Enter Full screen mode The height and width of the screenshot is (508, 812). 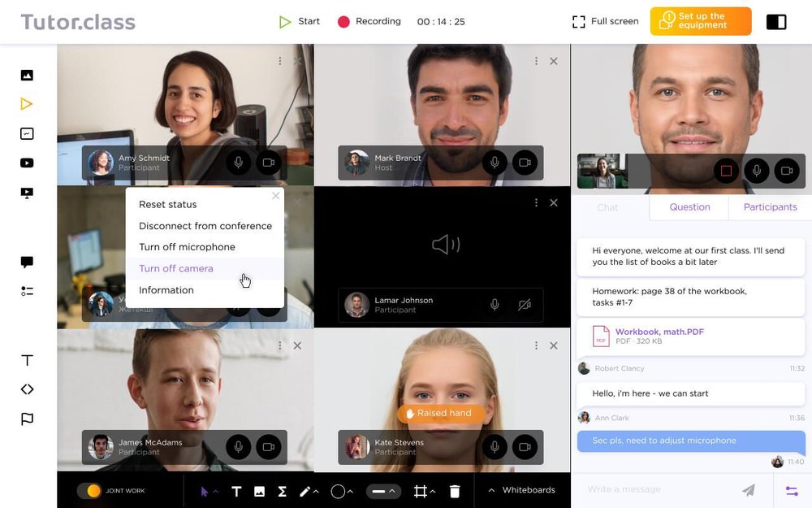(606, 21)
